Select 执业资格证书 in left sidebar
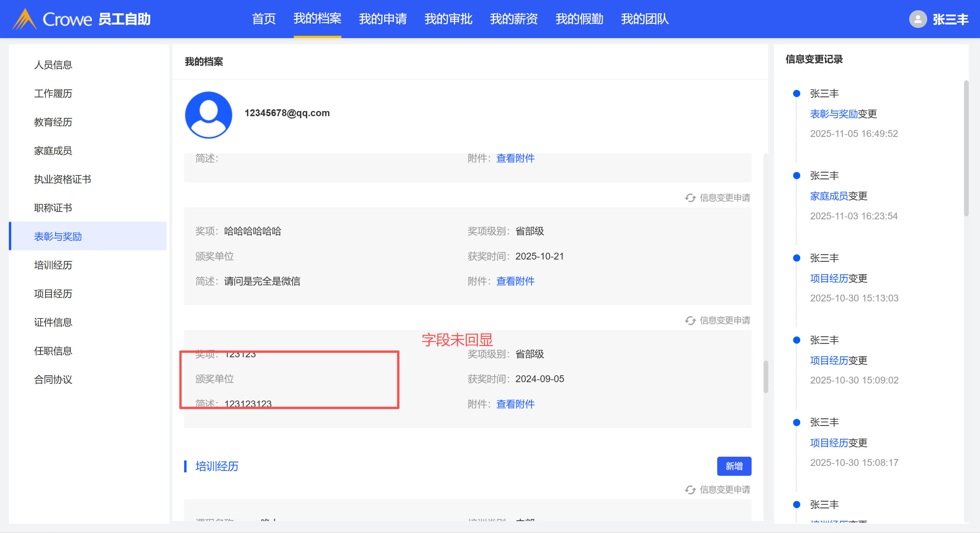 pos(62,179)
